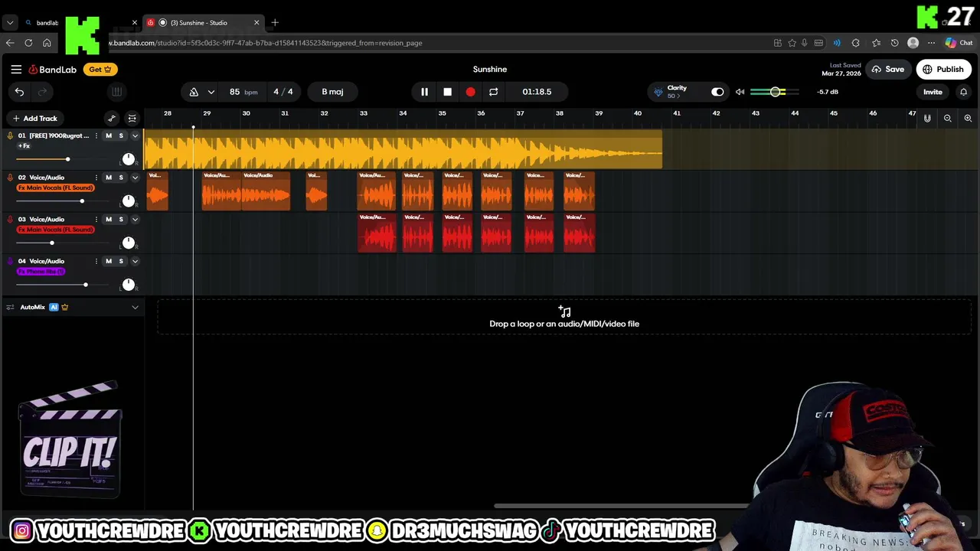980x551 pixels.
Task: Open notifications bell
Action: pos(963,92)
